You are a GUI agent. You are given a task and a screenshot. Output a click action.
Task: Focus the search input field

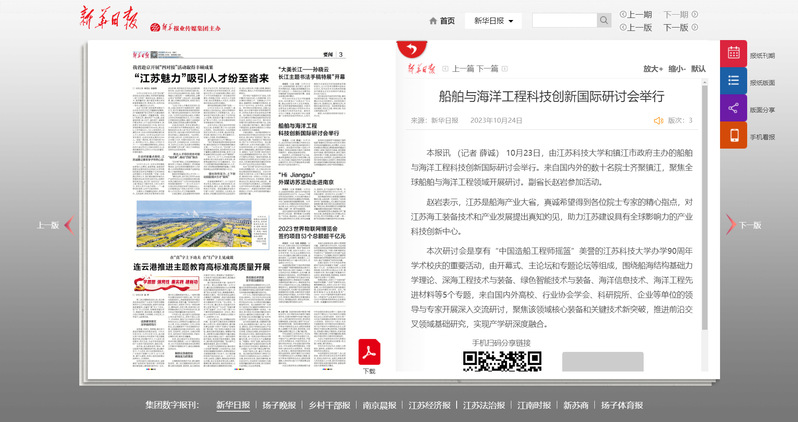tap(564, 20)
